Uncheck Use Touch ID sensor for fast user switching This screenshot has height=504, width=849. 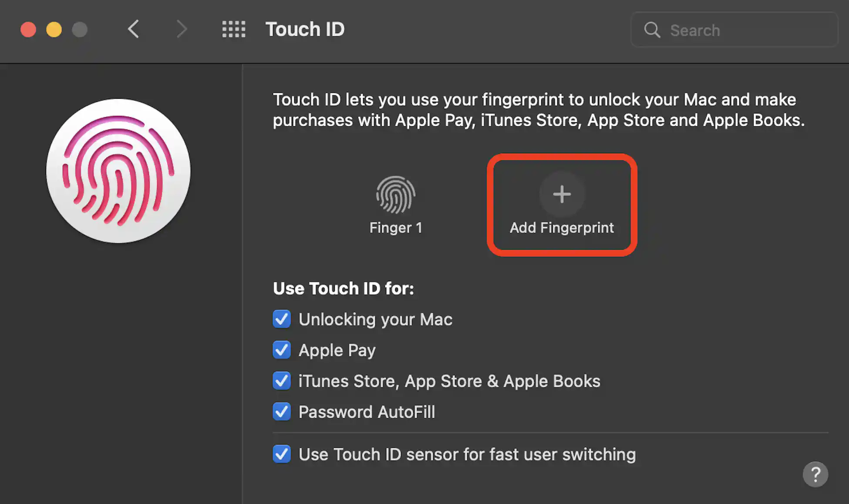click(282, 454)
